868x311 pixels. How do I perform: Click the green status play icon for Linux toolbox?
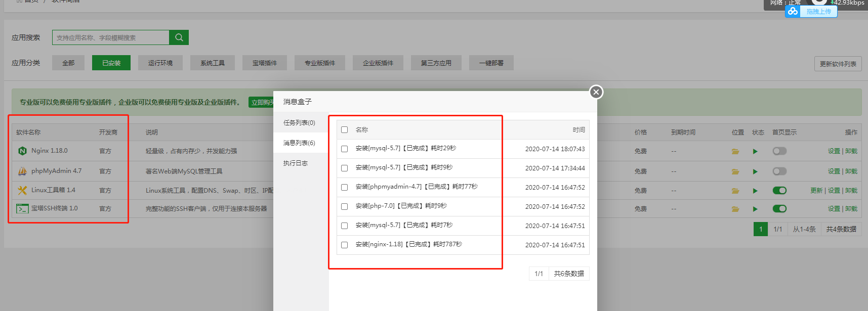click(755, 191)
